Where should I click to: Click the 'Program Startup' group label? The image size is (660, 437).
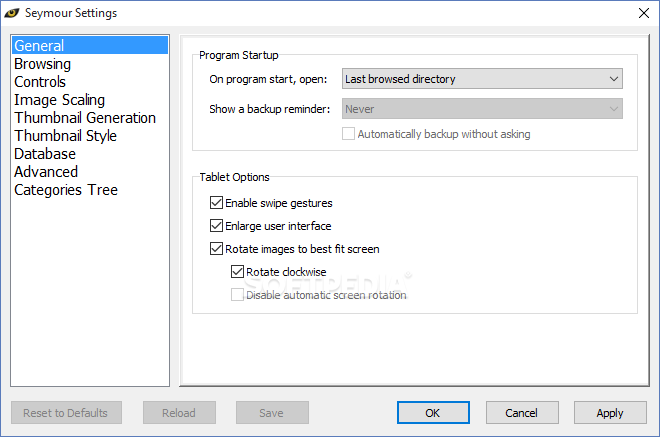pos(239,55)
